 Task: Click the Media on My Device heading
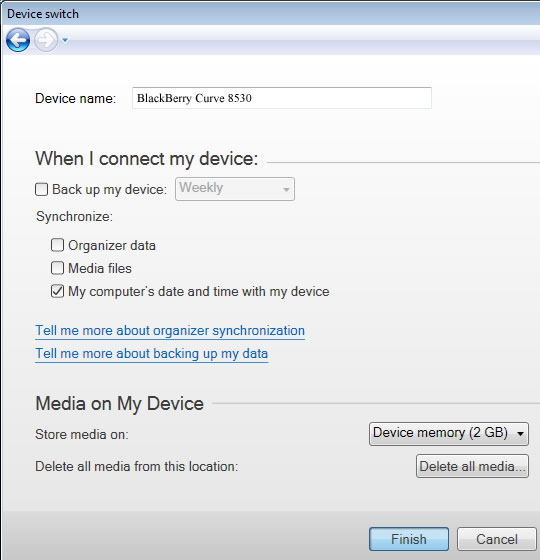120,404
